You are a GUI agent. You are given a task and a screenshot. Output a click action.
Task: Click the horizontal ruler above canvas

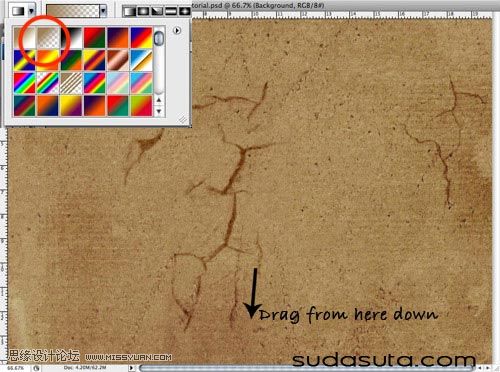pyautogui.click(x=342, y=14)
